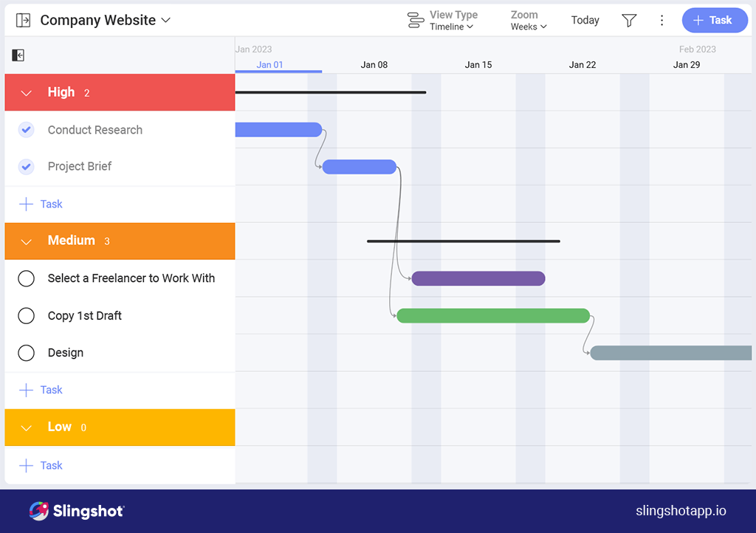Collapse the task list using the panel icon
This screenshot has width=756, height=533.
[18, 55]
